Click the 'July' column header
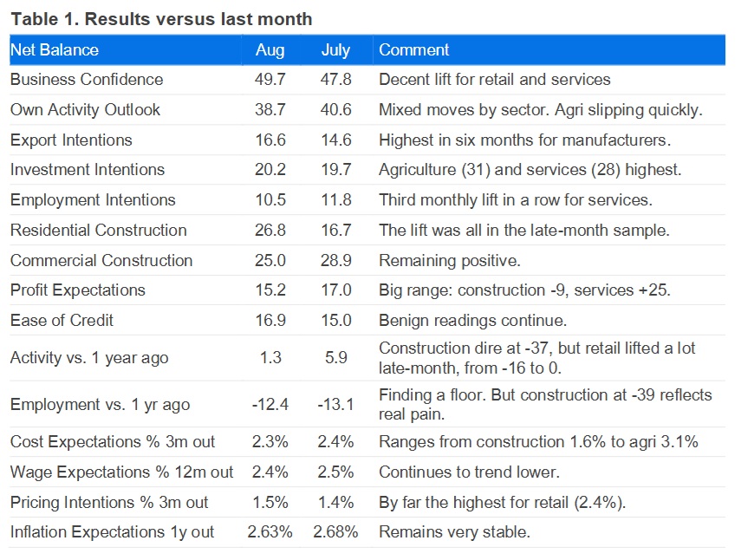This screenshot has width=741, height=560. [335, 49]
